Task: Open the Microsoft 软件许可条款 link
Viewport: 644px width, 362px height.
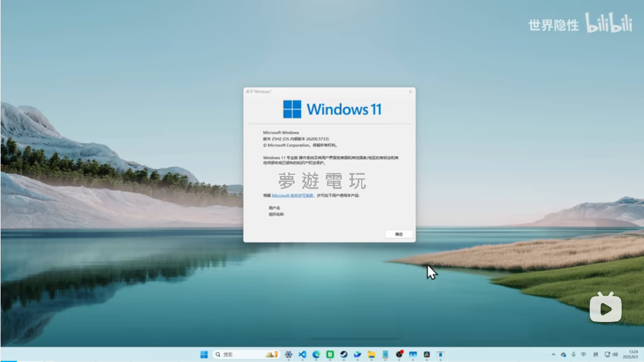Action: pos(292,196)
